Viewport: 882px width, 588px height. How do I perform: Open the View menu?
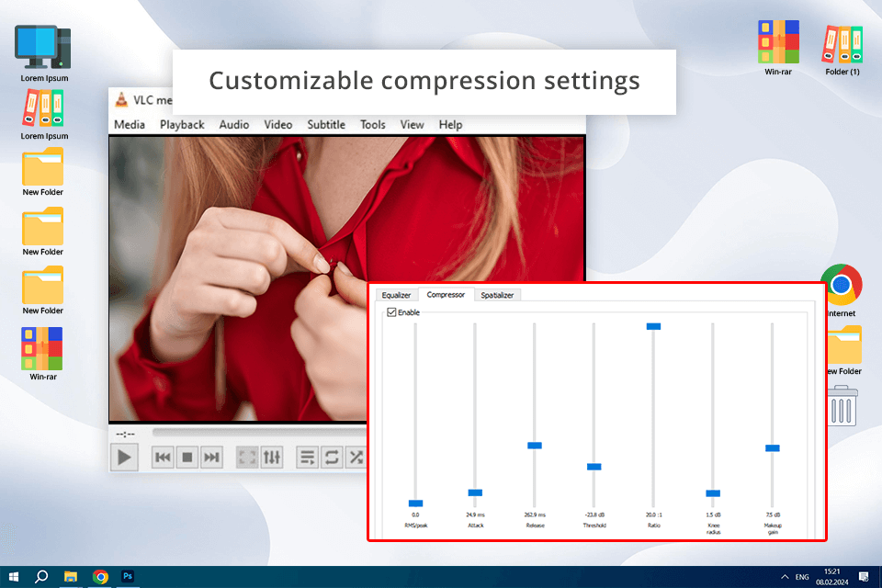[412, 125]
